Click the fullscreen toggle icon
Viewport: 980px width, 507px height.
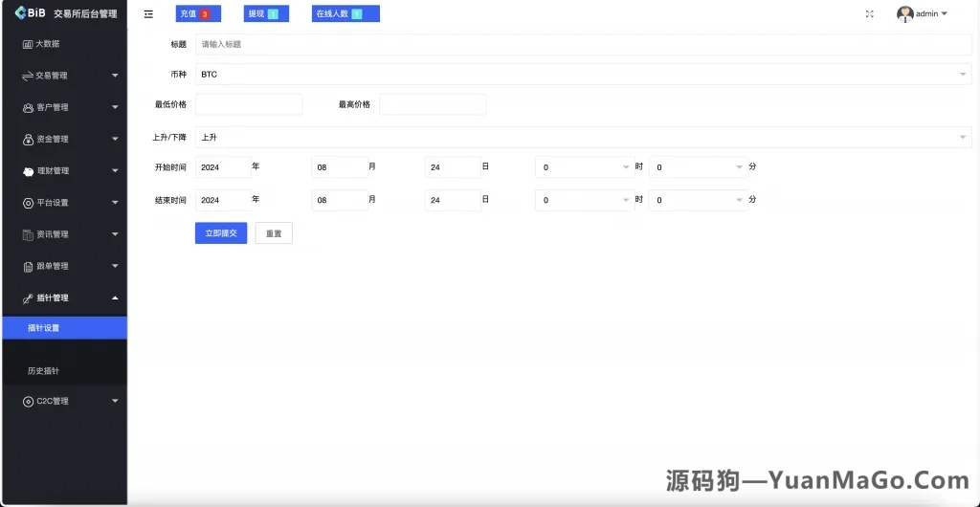tap(869, 13)
